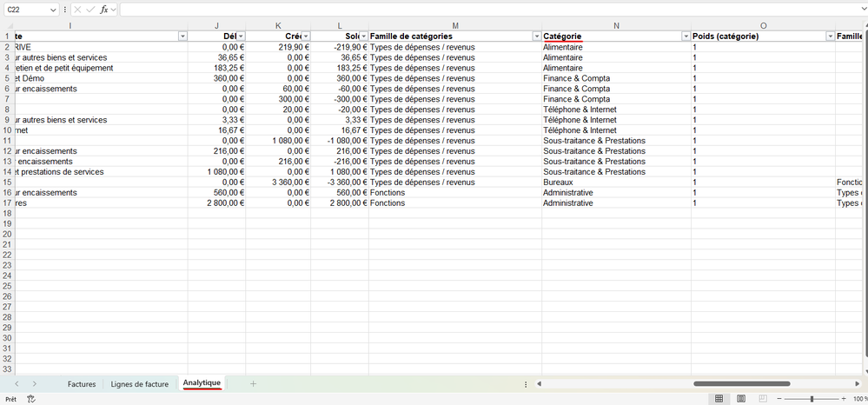Click the Enter checkmark icon in formula bar
The width and height of the screenshot is (868, 405).
[x=90, y=9]
